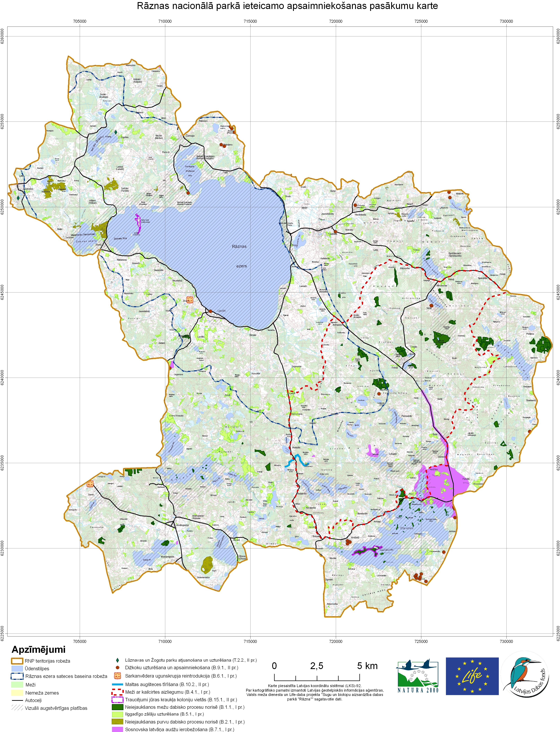Click the Vizuāli augstvērtīgas platības legend text

pos(56,708)
